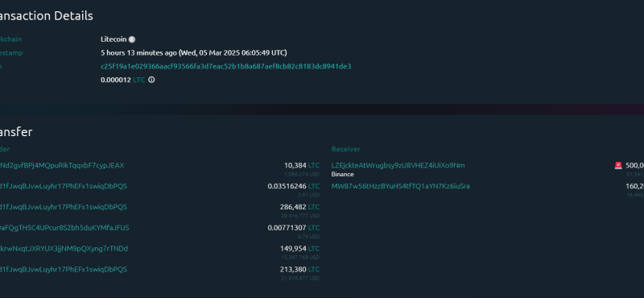This screenshot has height=298, width=644.
Task: Open sender address ending 8S2bh5duKYMfaJFUS
Action: pyautogui.click(x=64, y=228)
